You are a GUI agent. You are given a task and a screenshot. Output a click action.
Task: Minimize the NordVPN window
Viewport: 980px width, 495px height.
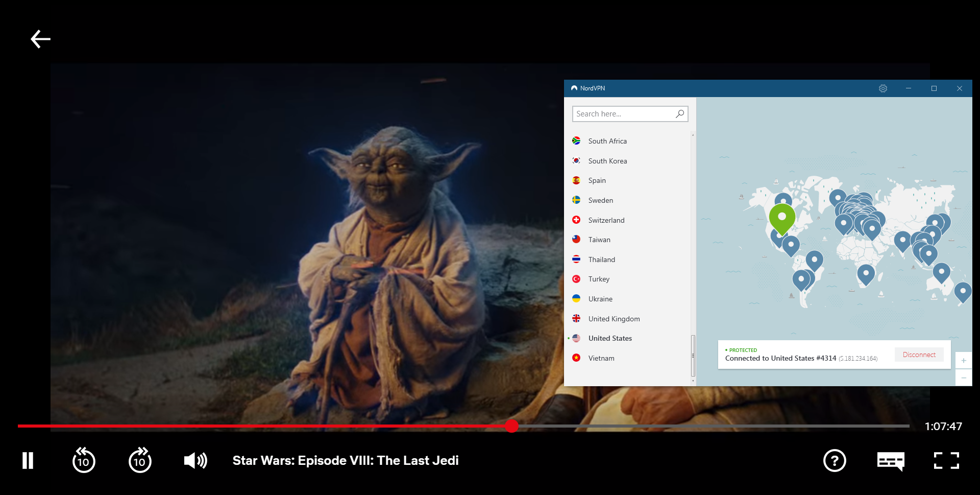(x=909, y=88)
